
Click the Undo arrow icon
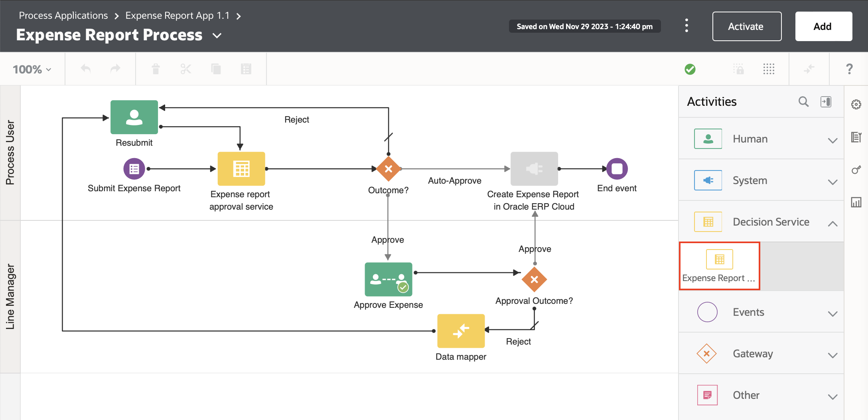pos(85,69)
